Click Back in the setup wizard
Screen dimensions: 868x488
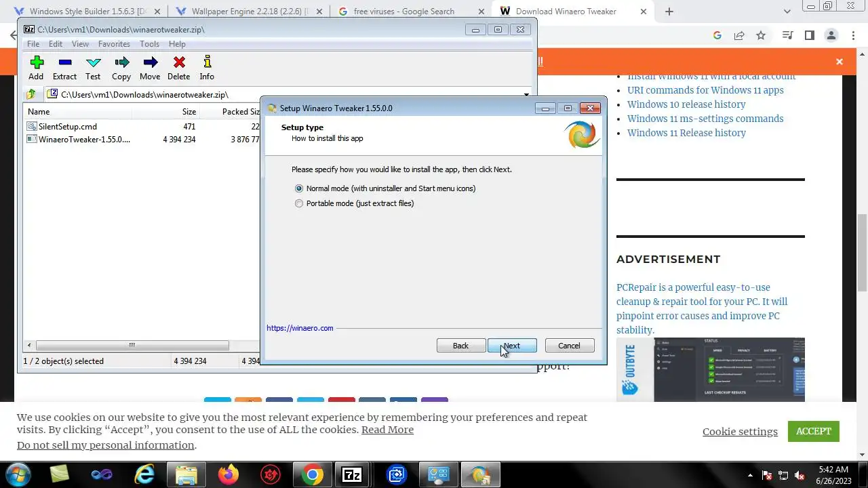pyautogui.click(x=460, y=346)
